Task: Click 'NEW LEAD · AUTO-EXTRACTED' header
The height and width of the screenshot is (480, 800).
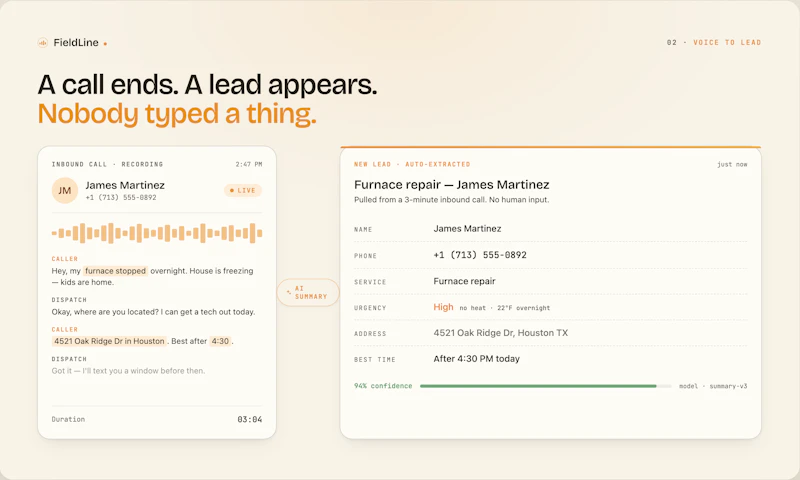Action: click(x=412, y=164)
